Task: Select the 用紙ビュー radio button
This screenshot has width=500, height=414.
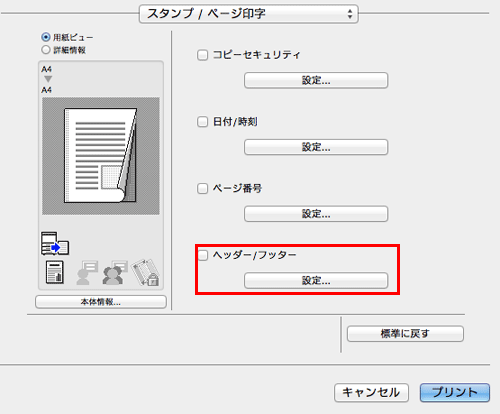Action: pos(46,37)
